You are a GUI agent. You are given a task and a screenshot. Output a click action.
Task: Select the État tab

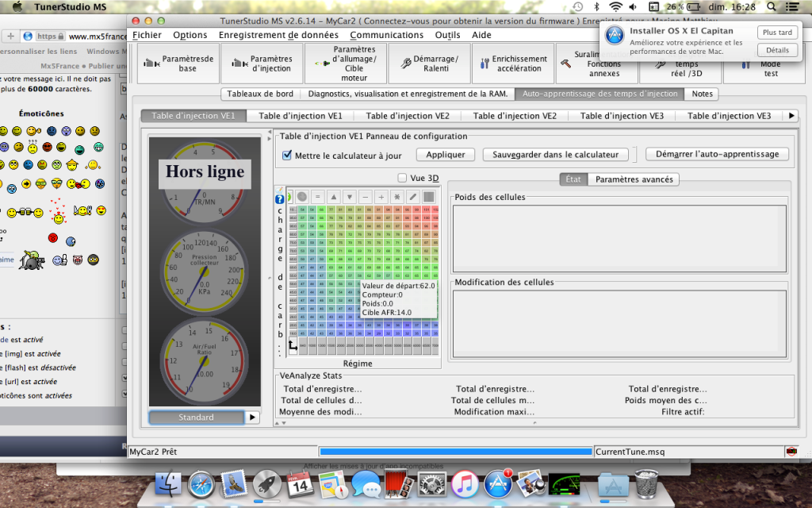tap(573, 179)
